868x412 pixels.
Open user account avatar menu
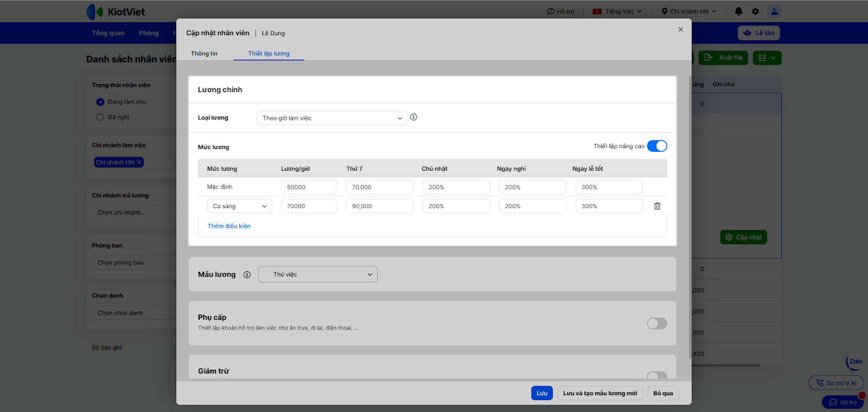[774, 11]
